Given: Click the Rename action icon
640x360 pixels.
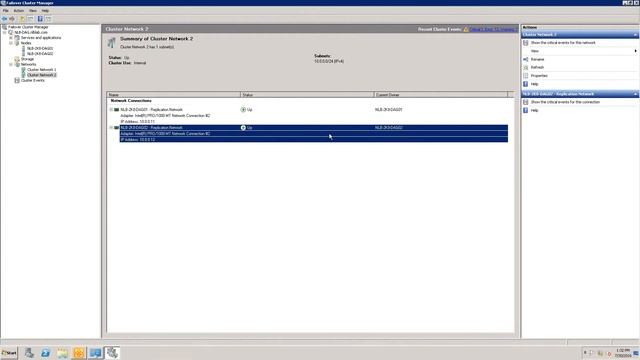Looking at the screenshot, I should pyautogui.click(x=525, y=59).
